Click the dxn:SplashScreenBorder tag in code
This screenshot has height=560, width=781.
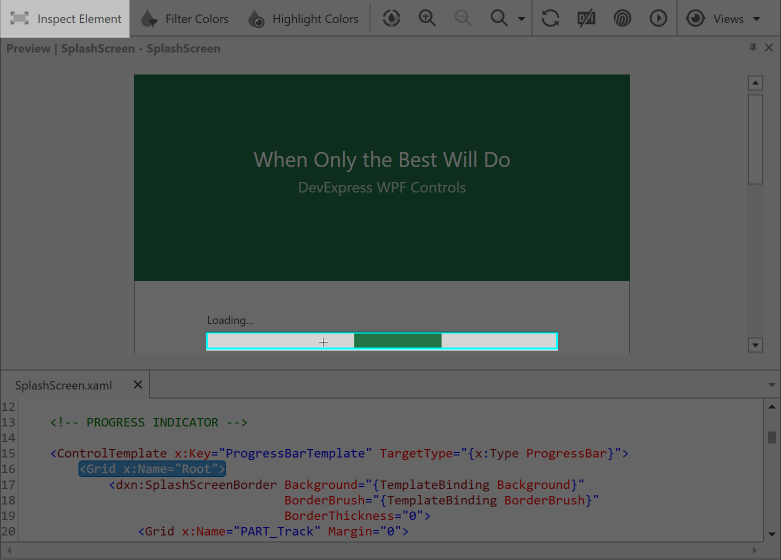click(193, 485)
